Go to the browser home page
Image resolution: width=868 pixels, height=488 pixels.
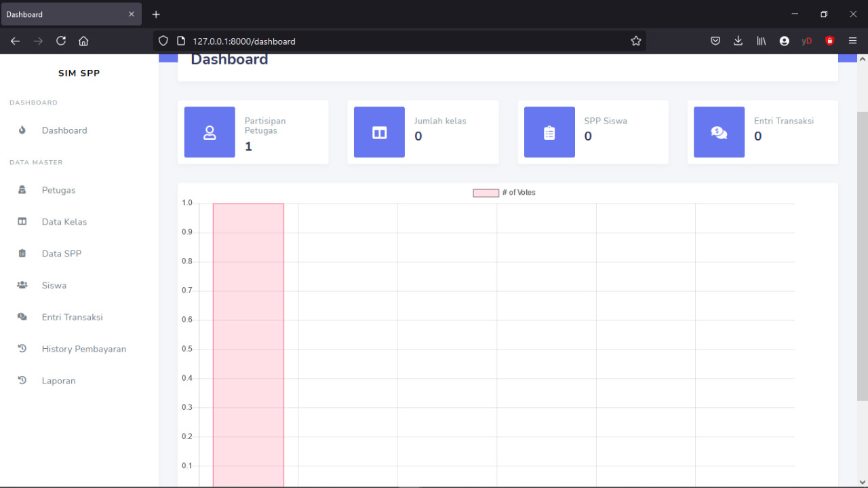coord(83,41)
